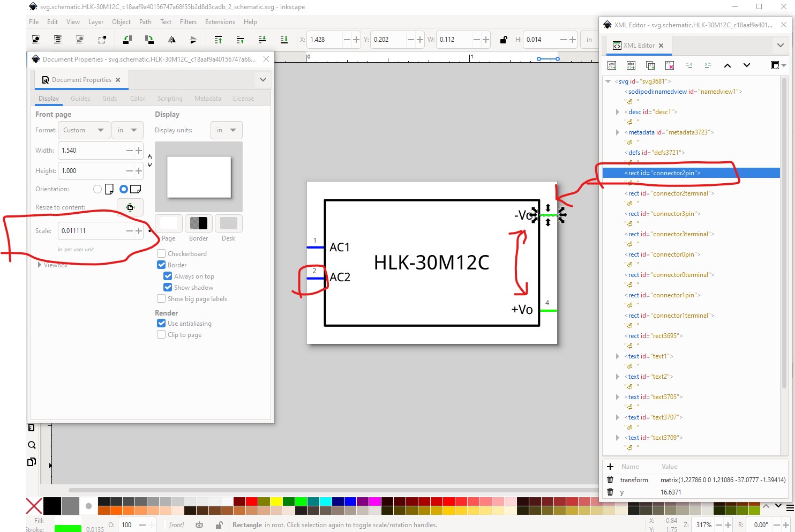Click the no-paint X swatch
The image size is (795, 532).
click(34, 506)
